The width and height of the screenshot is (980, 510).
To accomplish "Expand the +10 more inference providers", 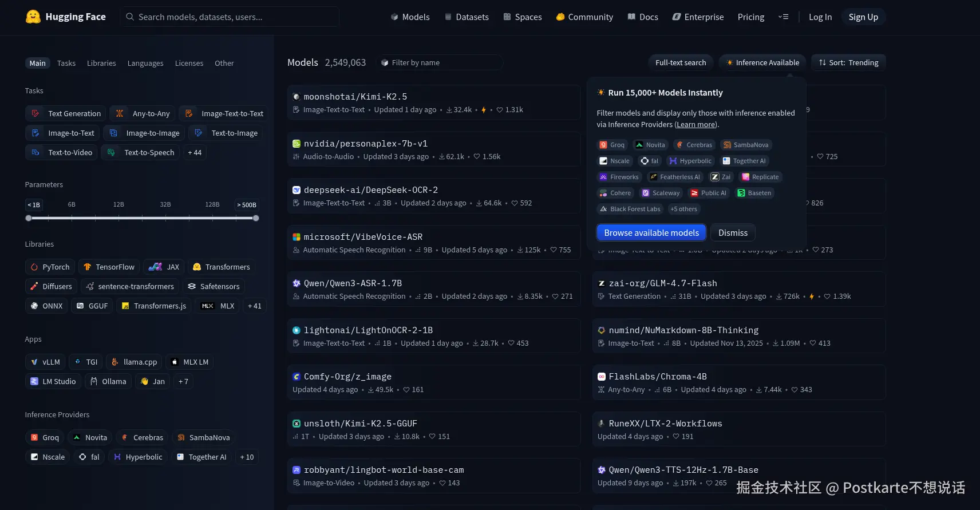I will [247, 457].
